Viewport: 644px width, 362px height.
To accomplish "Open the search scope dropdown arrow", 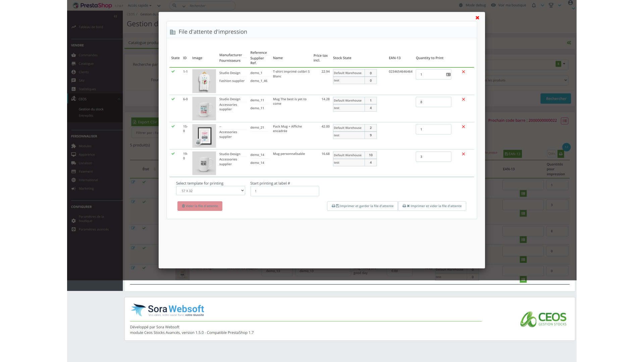I will [x=183, y=6].
